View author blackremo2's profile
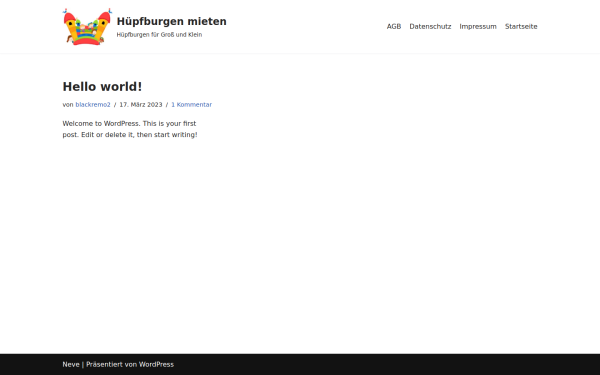The image size is (600, 375). tap(93, 104)
